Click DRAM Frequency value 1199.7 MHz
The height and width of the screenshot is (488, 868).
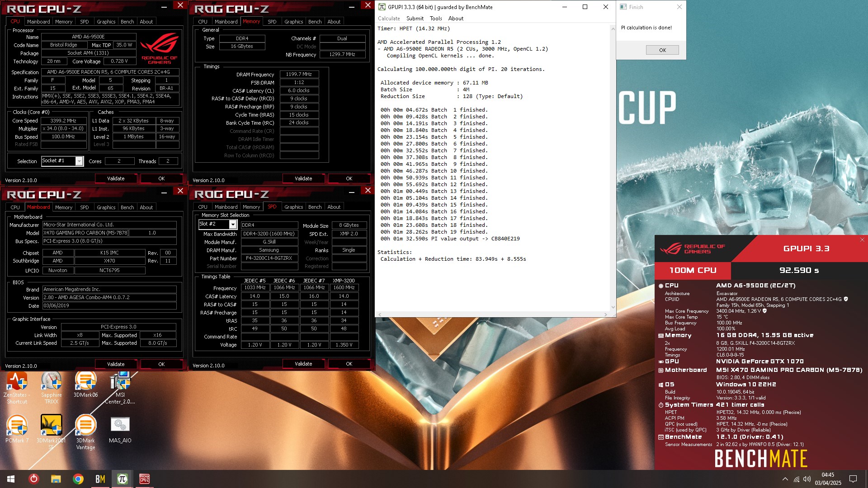click(x=299, y=75)
